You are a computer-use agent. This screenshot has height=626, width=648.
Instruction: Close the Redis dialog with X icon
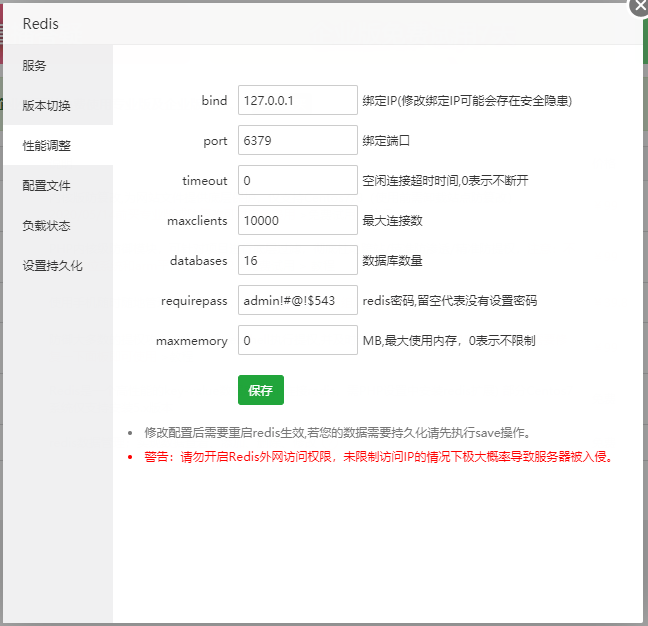pyautogui.click(x=640, y=6)
